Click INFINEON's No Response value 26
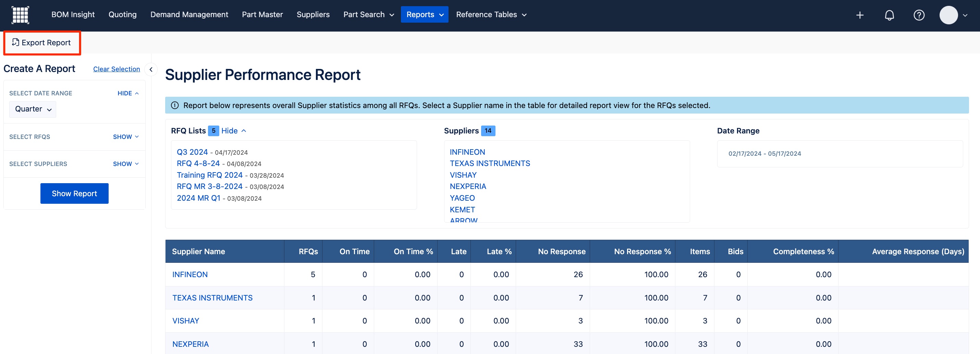The image size is (980, 354). pyautogui.click(x=578, y=274)
